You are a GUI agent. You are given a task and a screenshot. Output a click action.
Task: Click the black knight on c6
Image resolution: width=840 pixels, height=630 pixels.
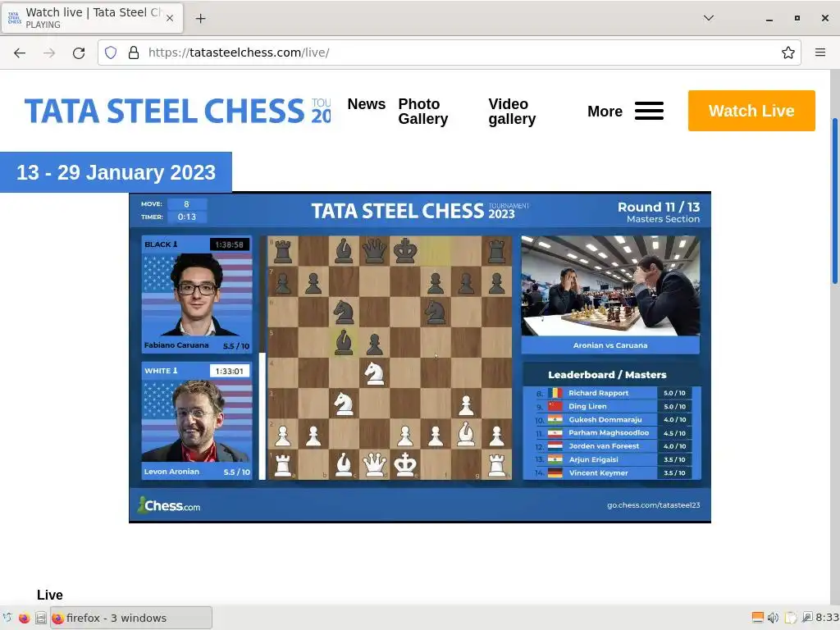click(344, 312)
